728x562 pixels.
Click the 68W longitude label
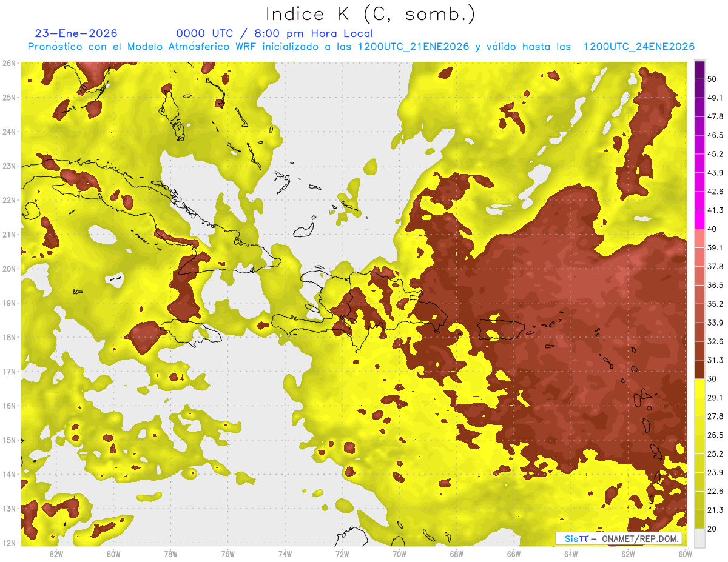456,554
